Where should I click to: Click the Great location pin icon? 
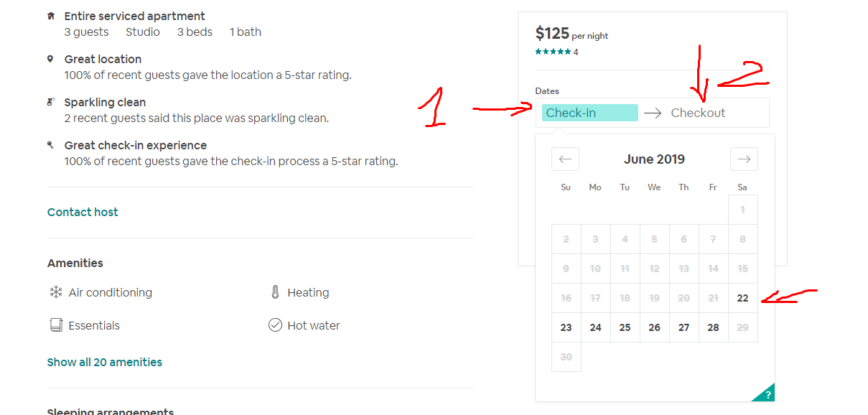click(x=50, y=59)
